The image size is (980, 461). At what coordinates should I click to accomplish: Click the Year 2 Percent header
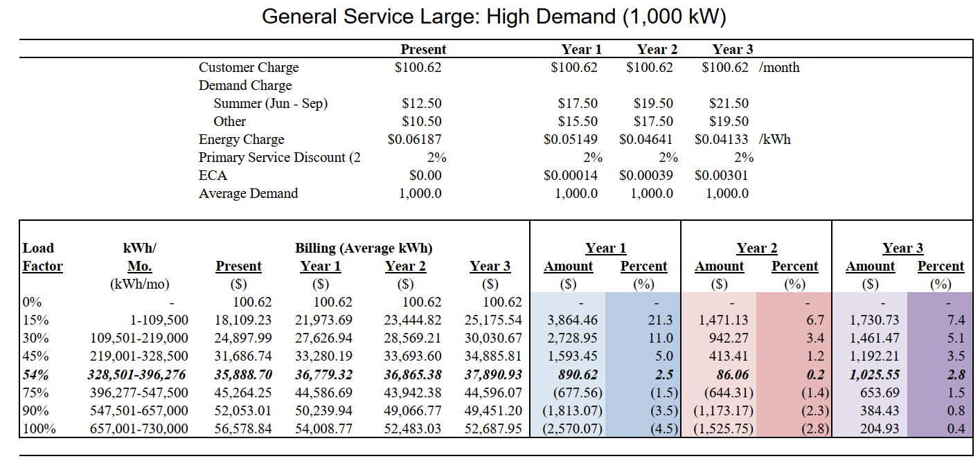794,266
